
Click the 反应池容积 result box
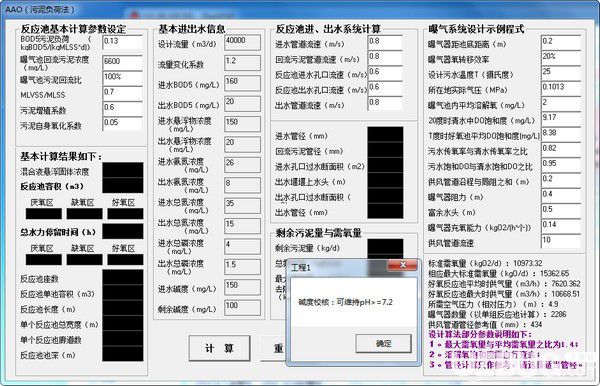(x=123, y=185)
